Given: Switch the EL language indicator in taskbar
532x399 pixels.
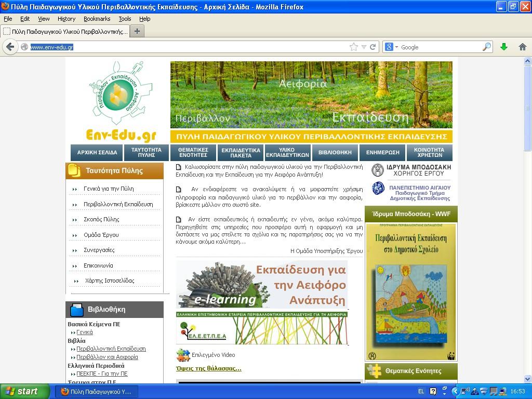Looking at the screenshot, I should pyautogui.click(x=421, y=391).
